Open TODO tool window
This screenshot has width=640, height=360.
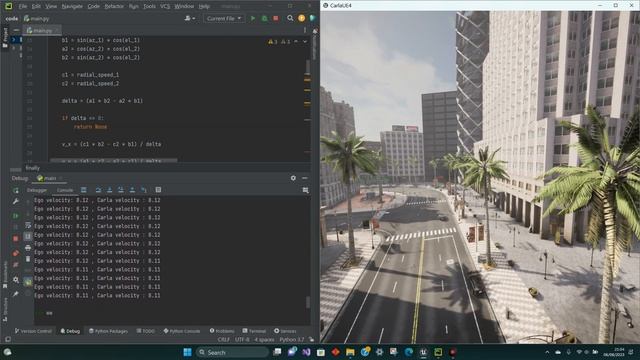click(x=146, y=331)
